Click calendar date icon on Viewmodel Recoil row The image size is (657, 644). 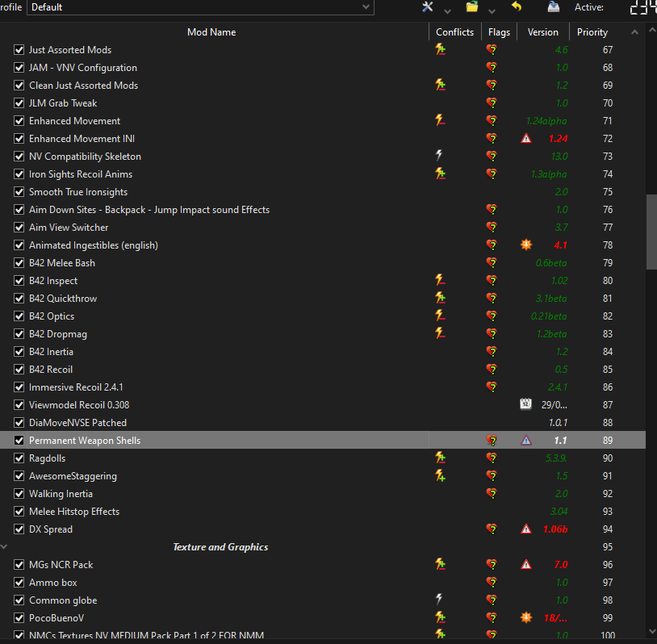coord(525,404)
